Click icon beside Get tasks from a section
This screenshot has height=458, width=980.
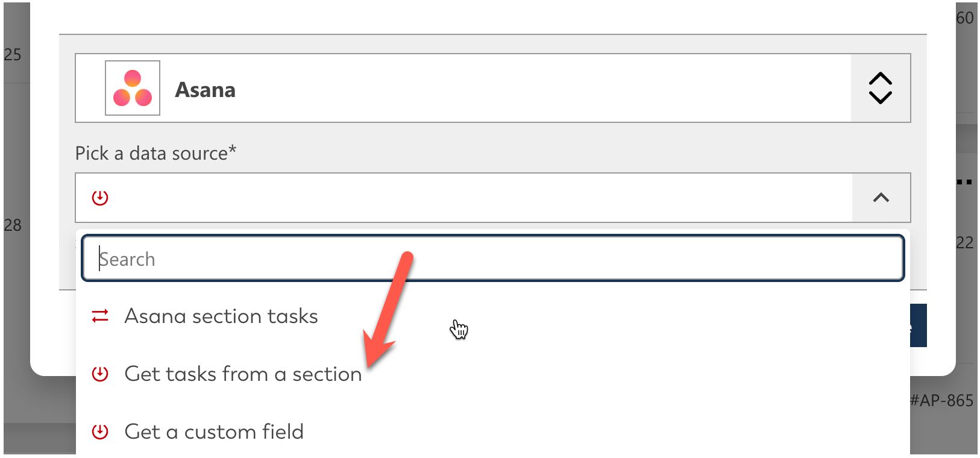tap(100, 374)
